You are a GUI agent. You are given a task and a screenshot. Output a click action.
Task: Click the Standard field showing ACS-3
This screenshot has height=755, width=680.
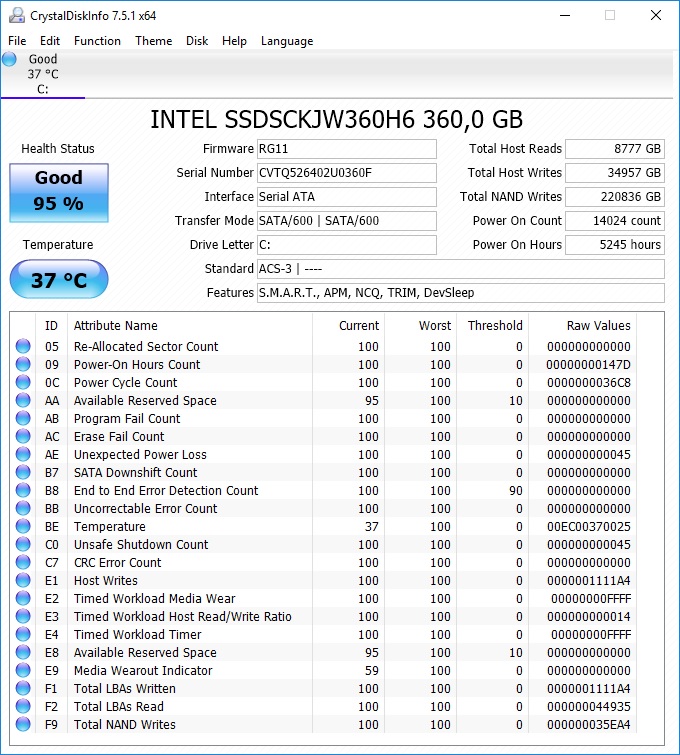point(461,269)
